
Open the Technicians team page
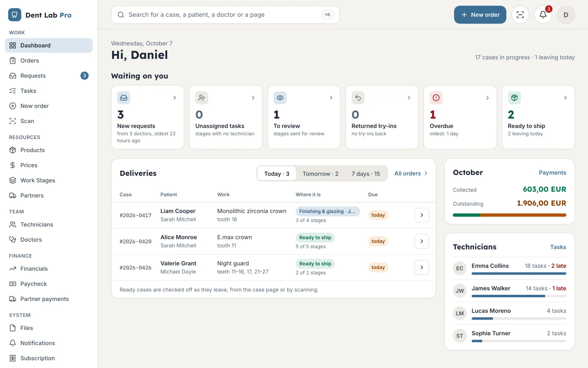(49, 224)
